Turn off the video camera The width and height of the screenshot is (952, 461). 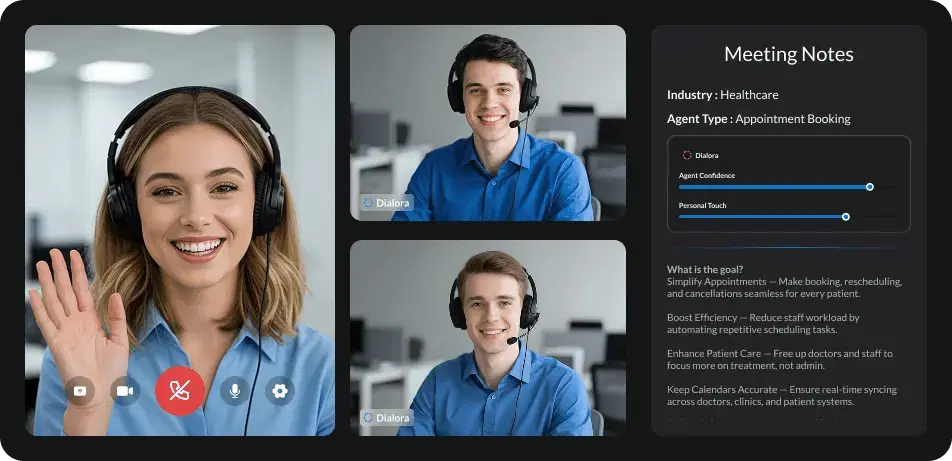click(x=125, y=391)
